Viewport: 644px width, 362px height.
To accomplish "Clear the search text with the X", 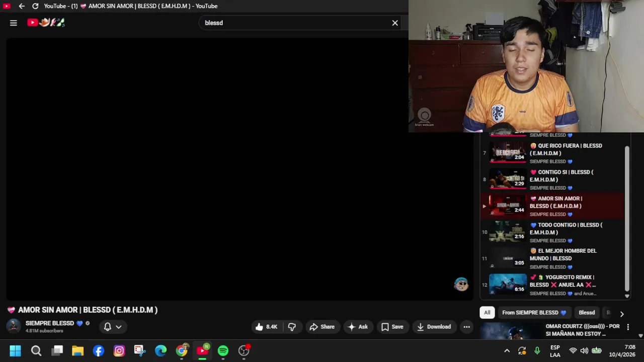I will click(395, 23).
